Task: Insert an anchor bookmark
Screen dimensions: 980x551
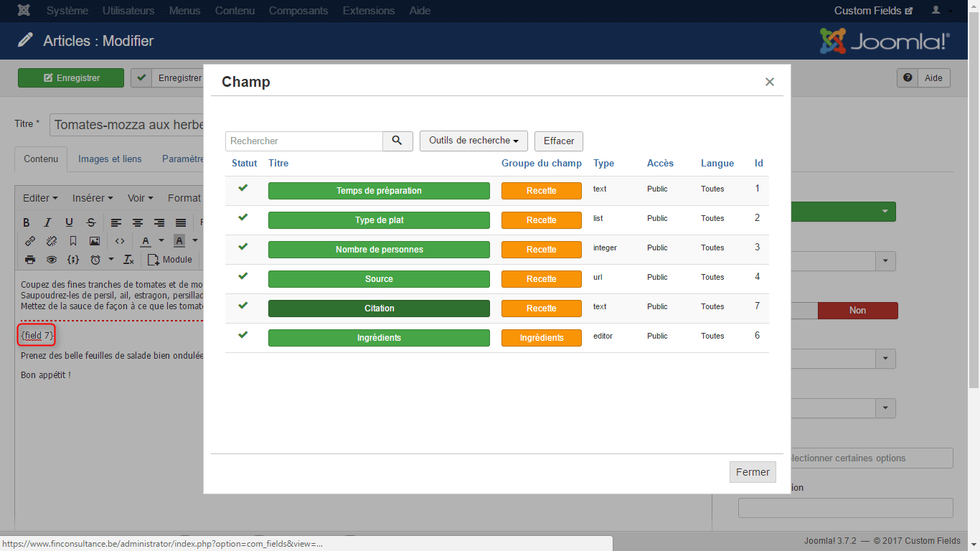Action: click(73, 241)
